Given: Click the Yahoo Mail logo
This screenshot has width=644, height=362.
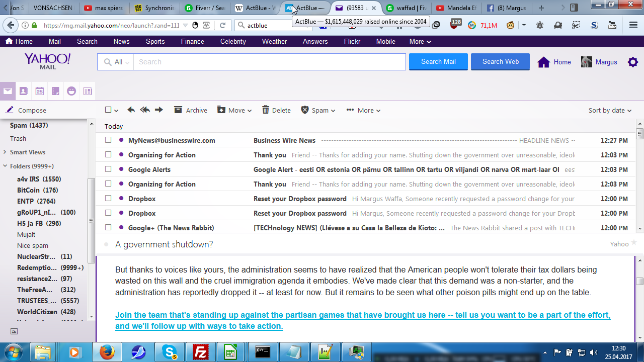Looking at the screenshot, I should [x=47, y=61].
